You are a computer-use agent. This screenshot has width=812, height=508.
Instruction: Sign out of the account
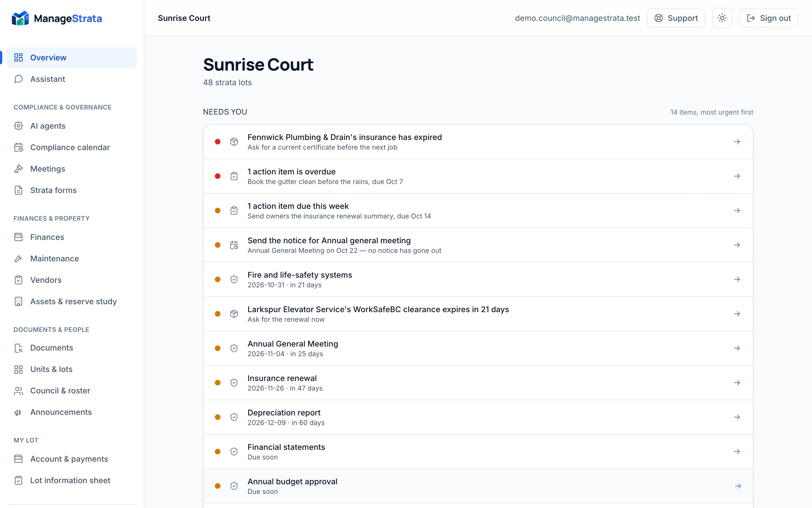point(768,18)
